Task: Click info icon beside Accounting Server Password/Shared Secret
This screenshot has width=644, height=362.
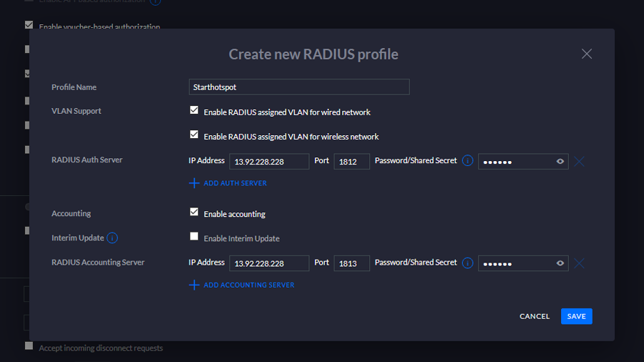Action: point(467,263)
